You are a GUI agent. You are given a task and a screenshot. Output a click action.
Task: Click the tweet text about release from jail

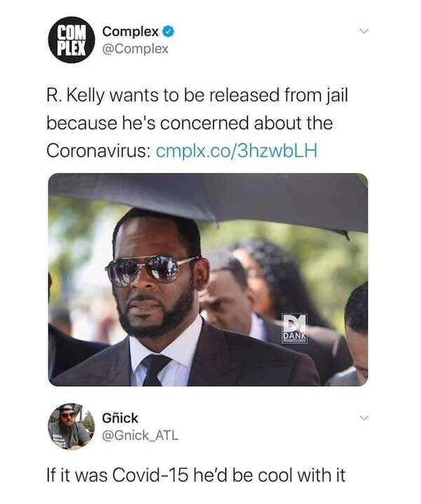[197, 123]
